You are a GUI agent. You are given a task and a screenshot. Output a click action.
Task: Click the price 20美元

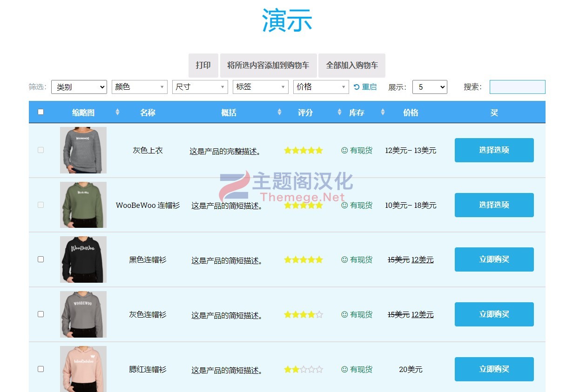pos(411,369)
